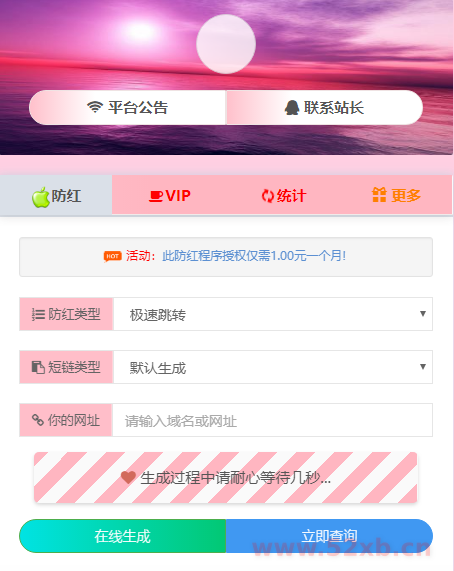The image size is (454, 571).
Task: Expand the 防红类型 dropdown showing 极速跳转
Action: (x=273, y=314)
